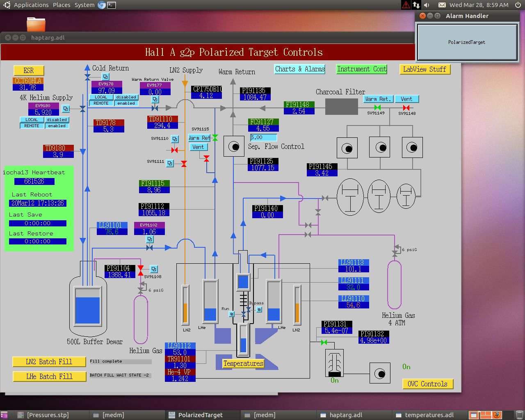Open related display under EV9177 value

tap(155, 99)
